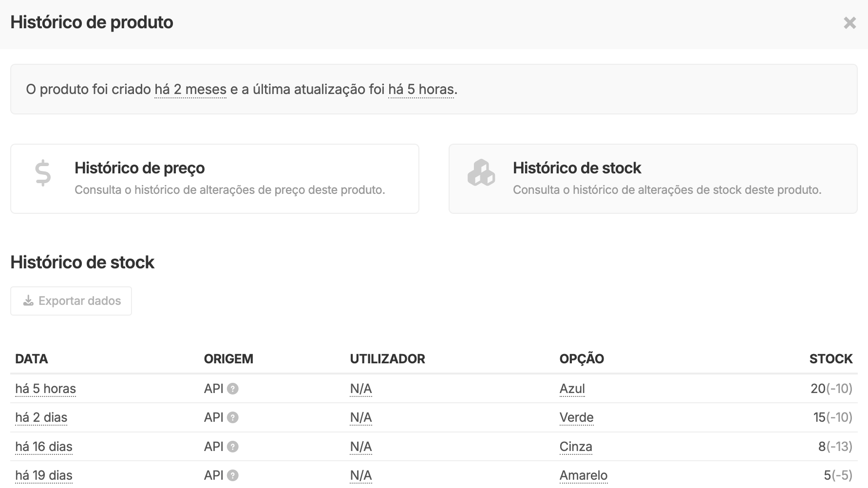Click the download icon in Exportar dados
Viewport: 868px width, 488px height.
point(28,301)
